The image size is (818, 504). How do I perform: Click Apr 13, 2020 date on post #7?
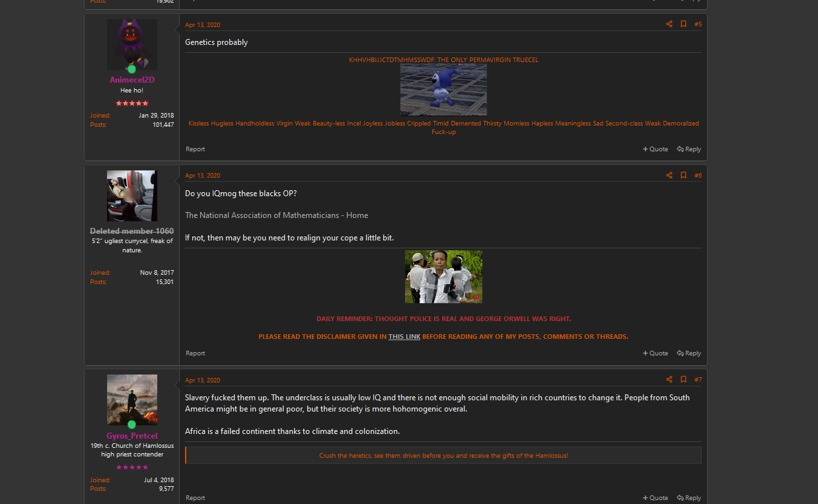[x=202, y=380]
